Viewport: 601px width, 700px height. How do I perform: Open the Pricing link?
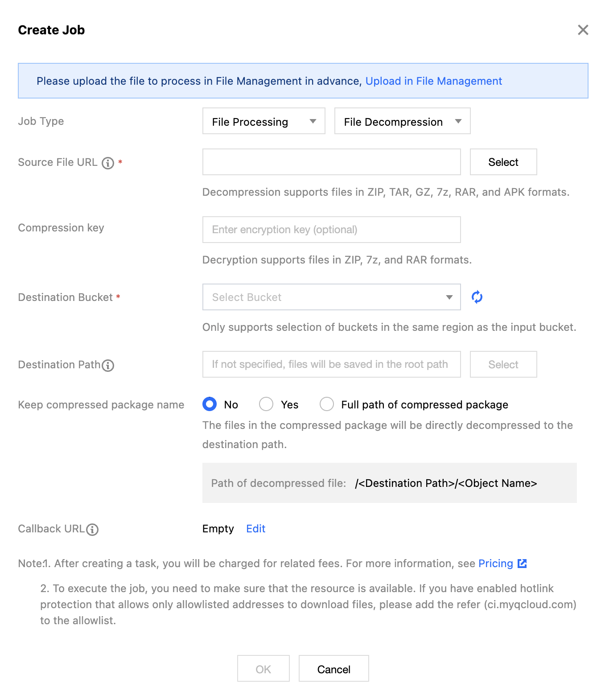[x=495, y=564]
